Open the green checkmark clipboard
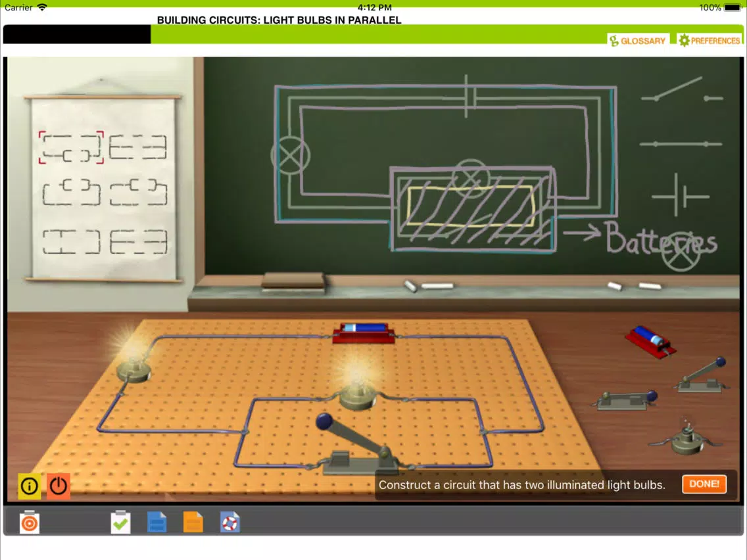This screenshot has height=560, width=747. pos(120,523)
